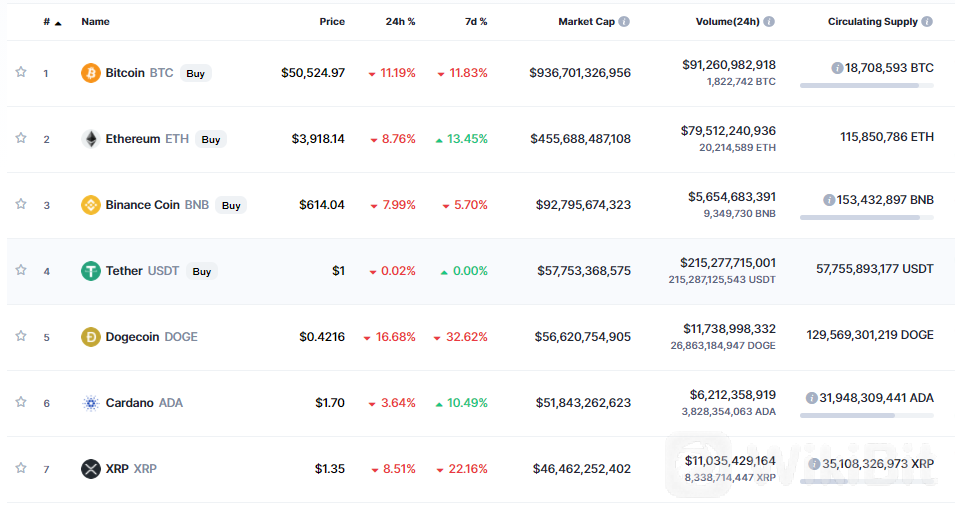Click Ethereum price $3,918.14

(x=318, y=139)
